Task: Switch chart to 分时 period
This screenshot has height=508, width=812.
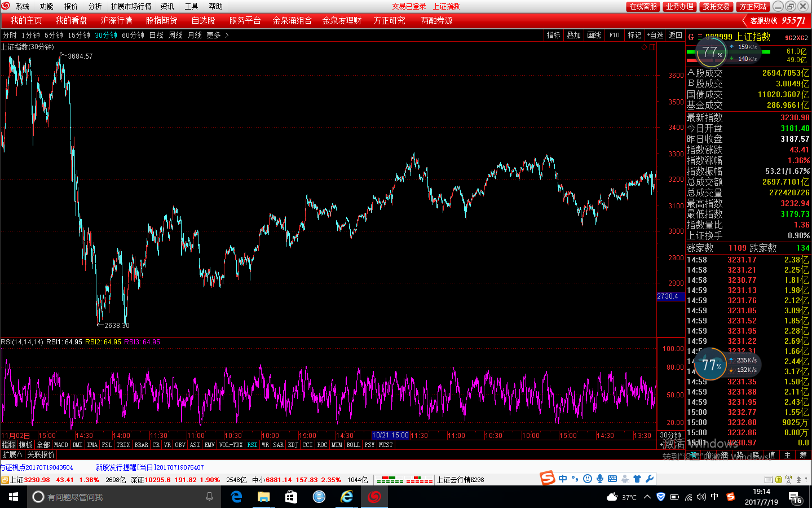Action: coord(10,35)
